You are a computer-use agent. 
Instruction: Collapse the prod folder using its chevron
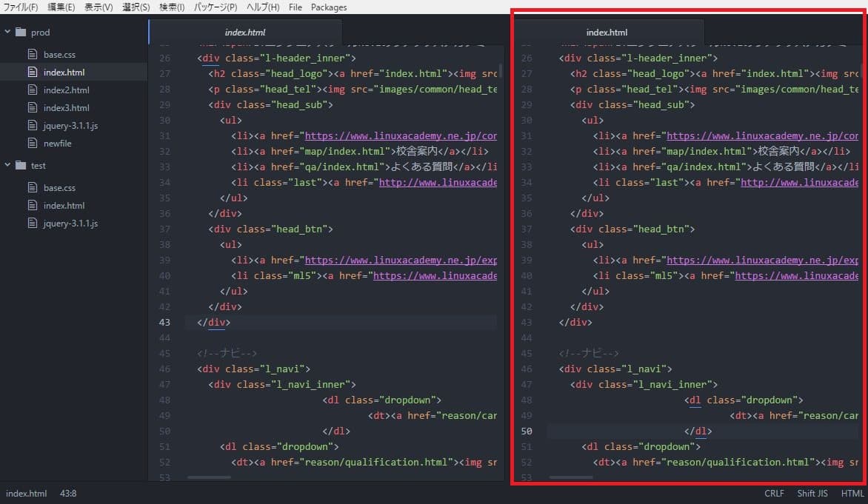point(7,33)
